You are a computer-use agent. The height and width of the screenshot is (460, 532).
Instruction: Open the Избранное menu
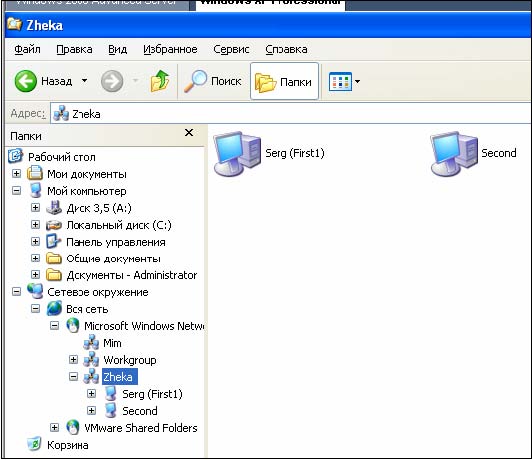170,50
